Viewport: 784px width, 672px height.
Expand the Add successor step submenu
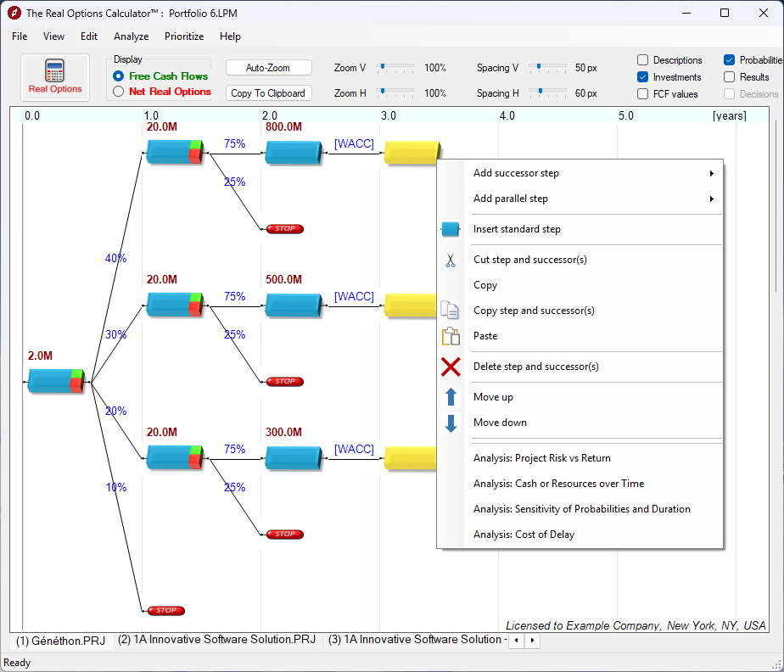click(x=516, y=172)
